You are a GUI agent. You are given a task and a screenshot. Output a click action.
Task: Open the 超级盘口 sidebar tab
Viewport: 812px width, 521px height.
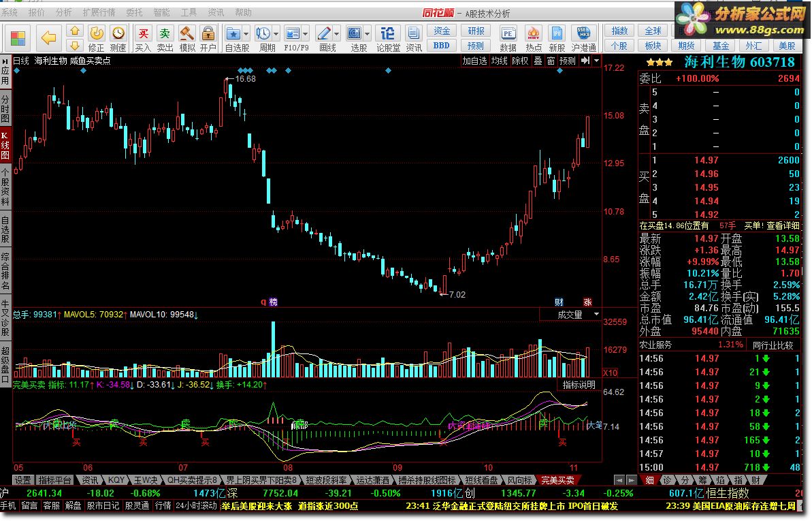(5, 364)
